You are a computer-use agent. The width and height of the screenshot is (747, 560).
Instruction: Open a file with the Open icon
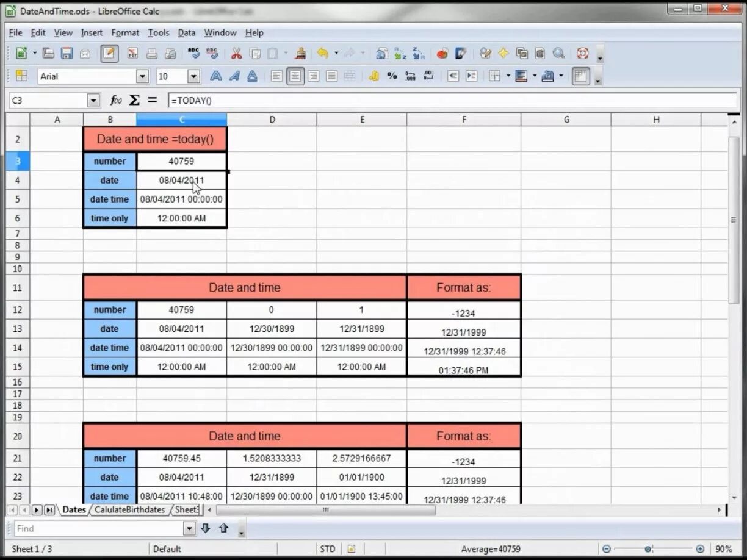[x=49, y=53]
